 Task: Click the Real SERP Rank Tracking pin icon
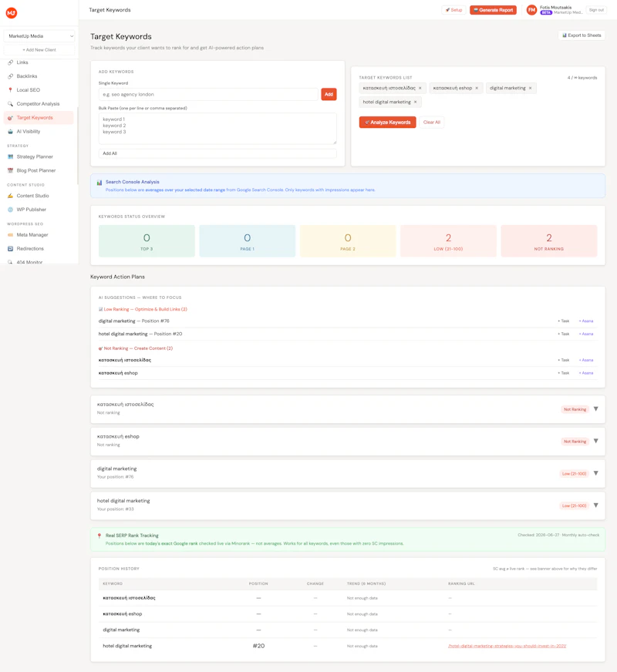(99, 536)
